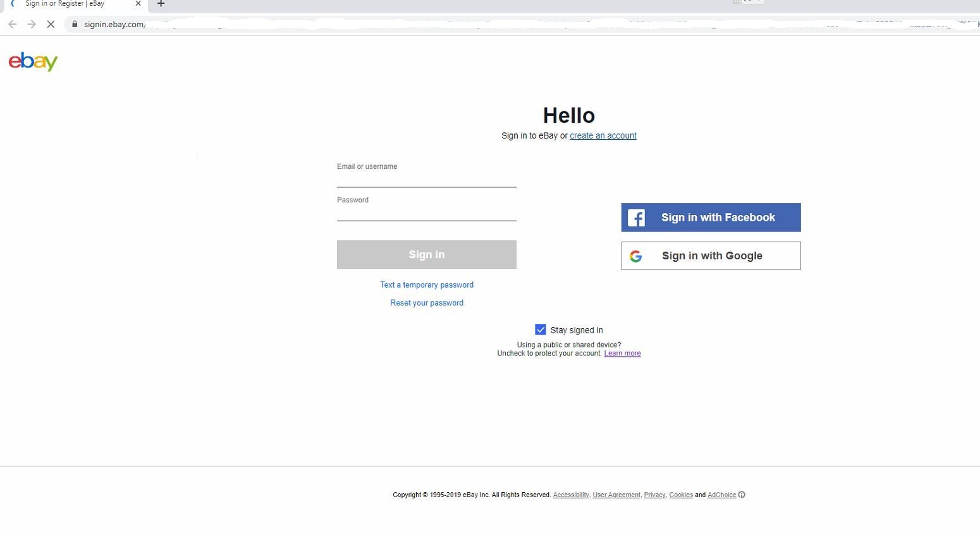
Task: Click the AdChoice info icon
Action: pos(742,495)
